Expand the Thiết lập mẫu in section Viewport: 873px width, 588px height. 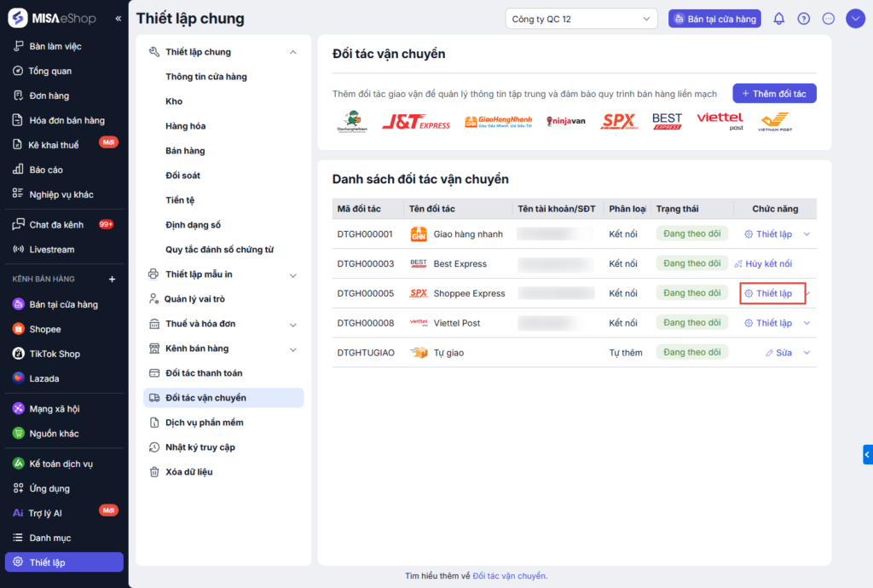point(292,274)
